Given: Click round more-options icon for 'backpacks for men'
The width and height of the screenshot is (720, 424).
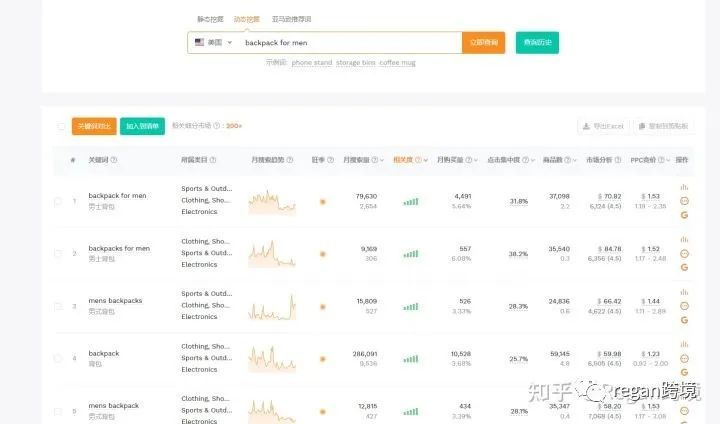Looking at the screenshot, I should click(684, 254).
